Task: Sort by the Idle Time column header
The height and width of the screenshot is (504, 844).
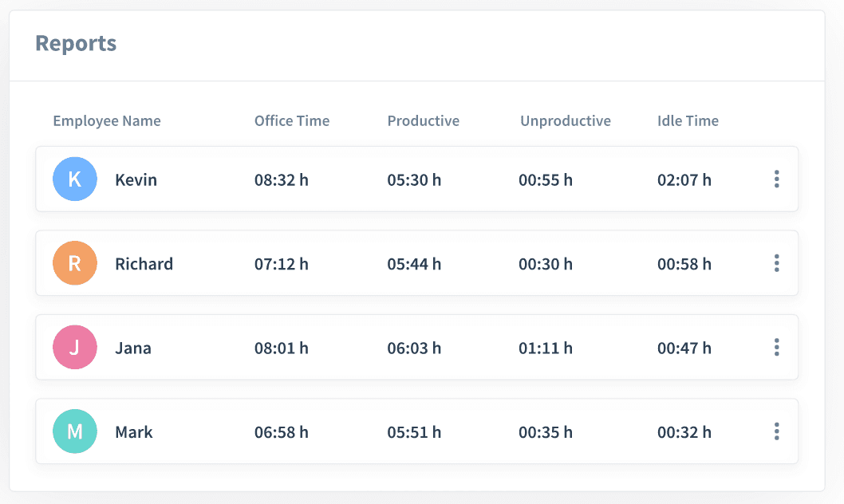Action: click(688, 121)
